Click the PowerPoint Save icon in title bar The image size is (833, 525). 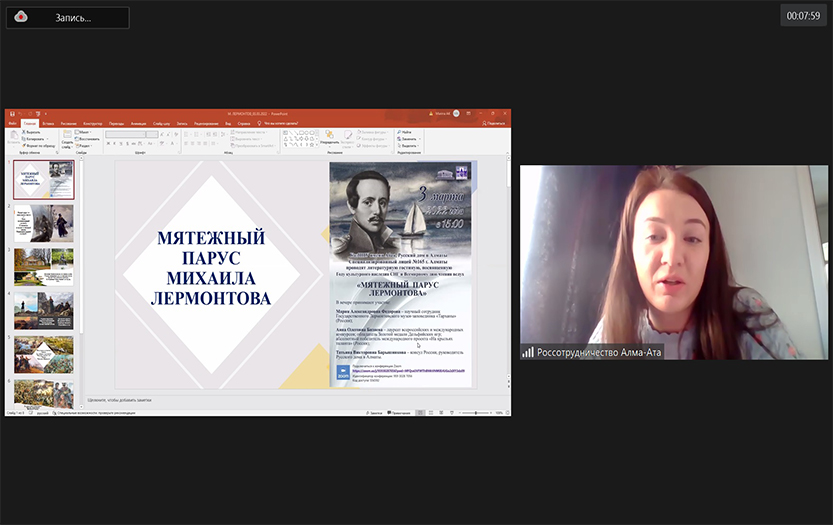pos(10,114)
